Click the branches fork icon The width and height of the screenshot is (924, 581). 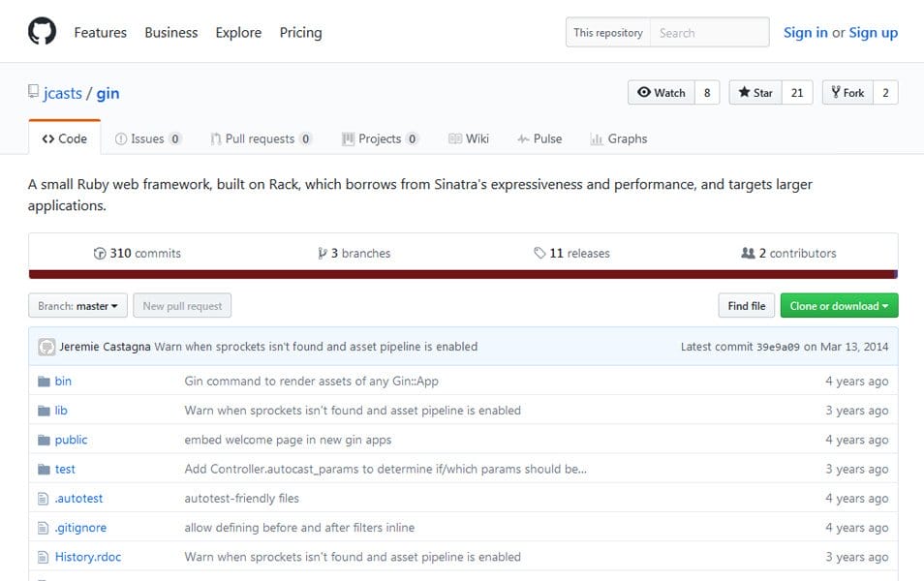(323, 254)
